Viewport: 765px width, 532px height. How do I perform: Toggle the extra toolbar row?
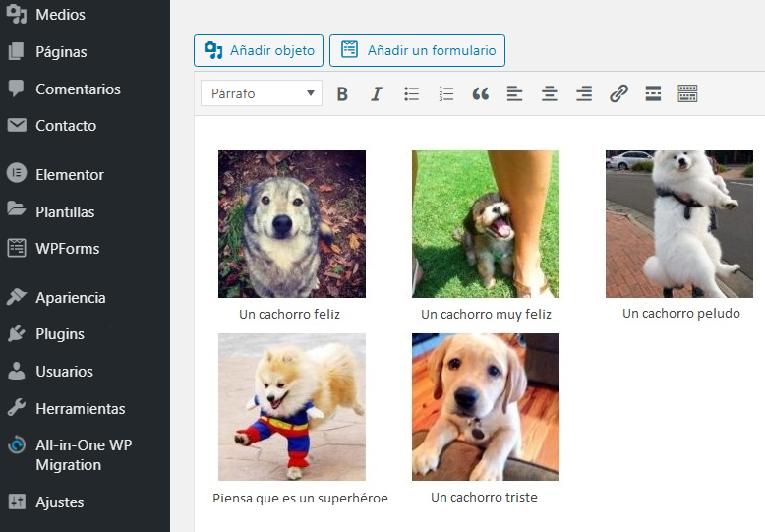click(x=687, y=93)
